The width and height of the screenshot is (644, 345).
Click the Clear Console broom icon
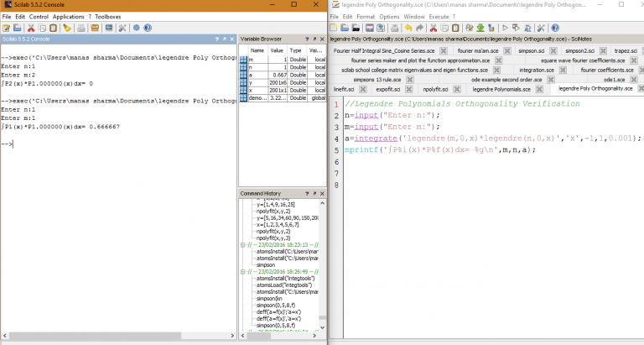(x=67, y=28)
